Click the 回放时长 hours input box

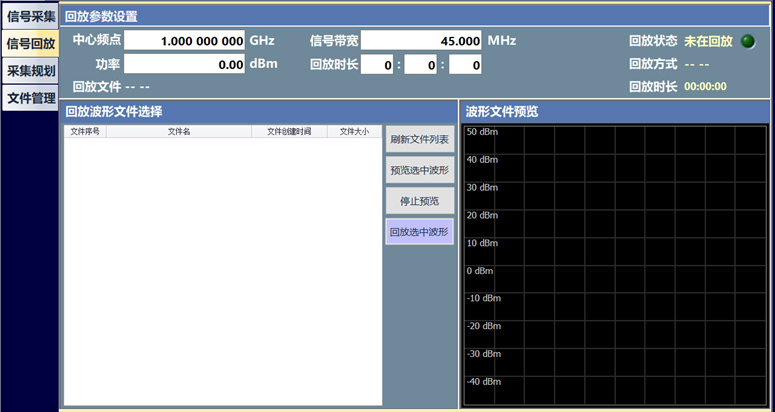pyautogui.click(x=377, y=65)
